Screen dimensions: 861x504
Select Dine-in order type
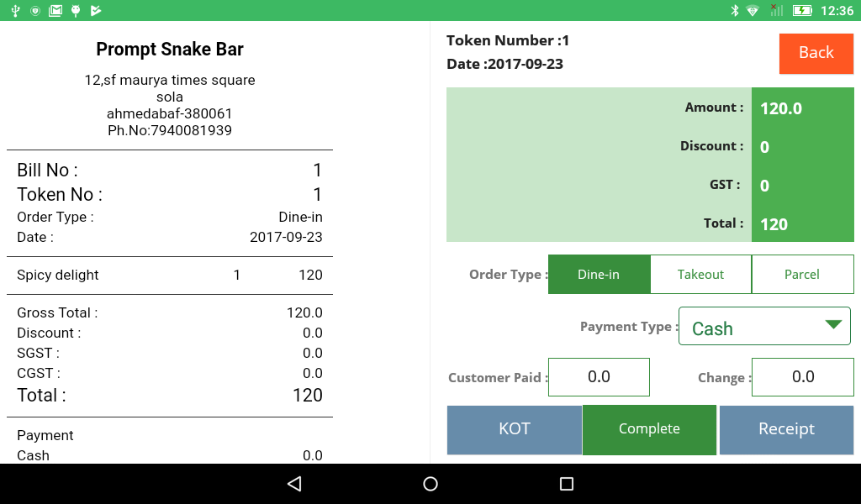coord(599,275)
